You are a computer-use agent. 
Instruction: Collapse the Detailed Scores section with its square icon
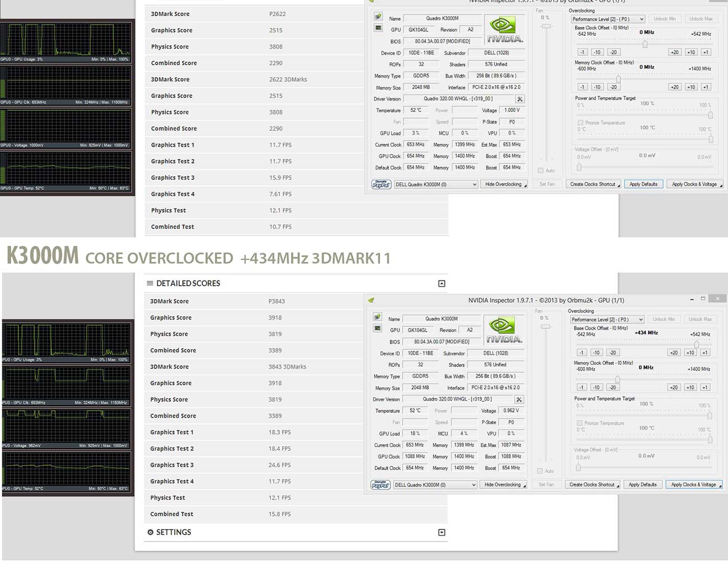pyautogui.click(x=441, y=284)
